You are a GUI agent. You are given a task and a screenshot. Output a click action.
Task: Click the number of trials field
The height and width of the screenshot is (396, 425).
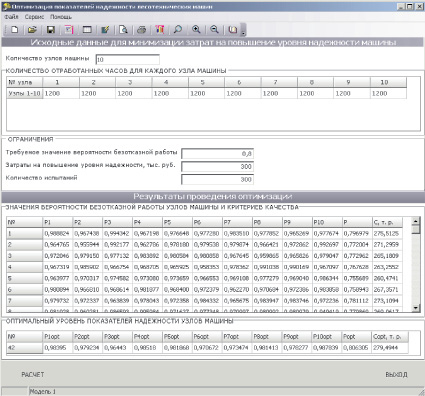tap(217, 179)
